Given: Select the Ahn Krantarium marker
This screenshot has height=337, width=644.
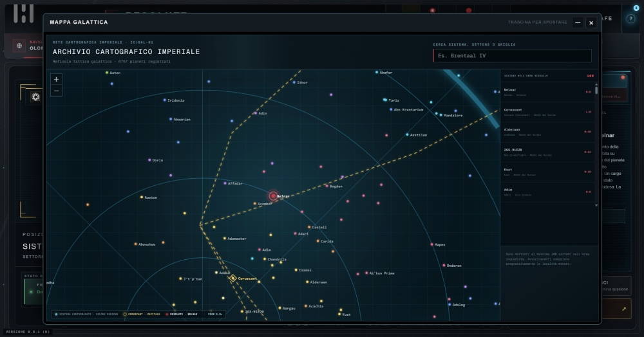Looking at the screenshot, I should click(391, 109).
